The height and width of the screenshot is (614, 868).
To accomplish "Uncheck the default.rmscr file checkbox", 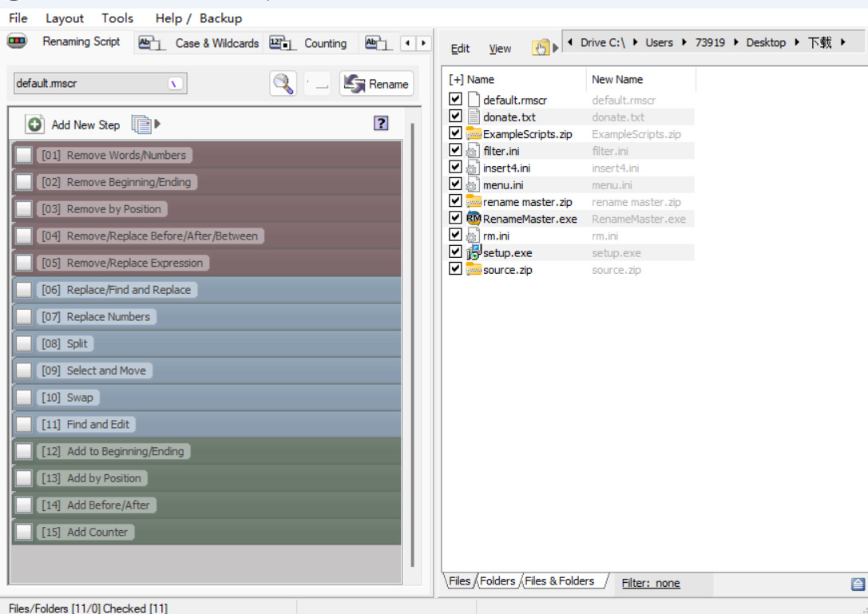I will 455,99.
